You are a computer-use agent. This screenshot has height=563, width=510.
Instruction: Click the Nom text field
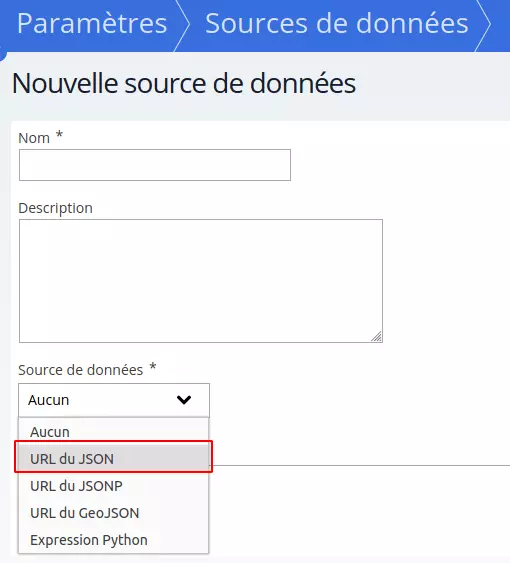click(155, 165)
